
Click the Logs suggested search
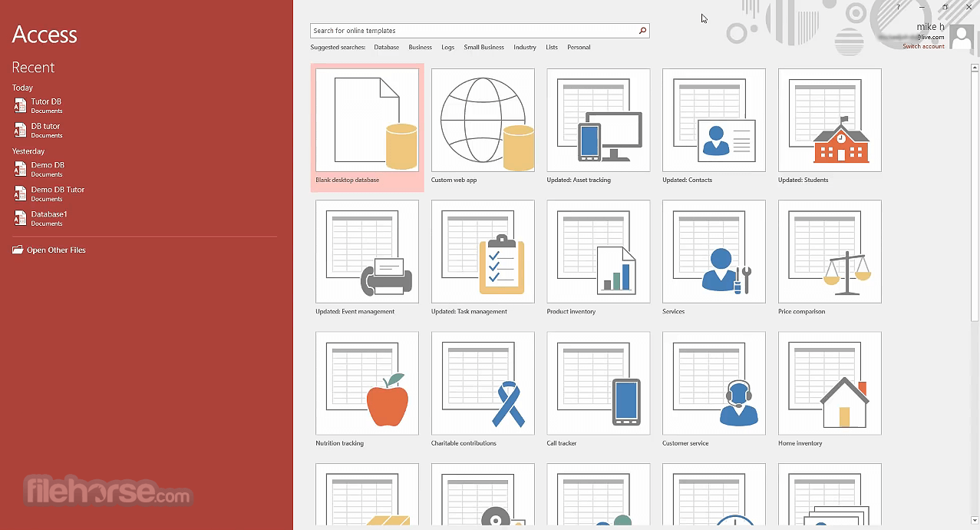(448, 48)
